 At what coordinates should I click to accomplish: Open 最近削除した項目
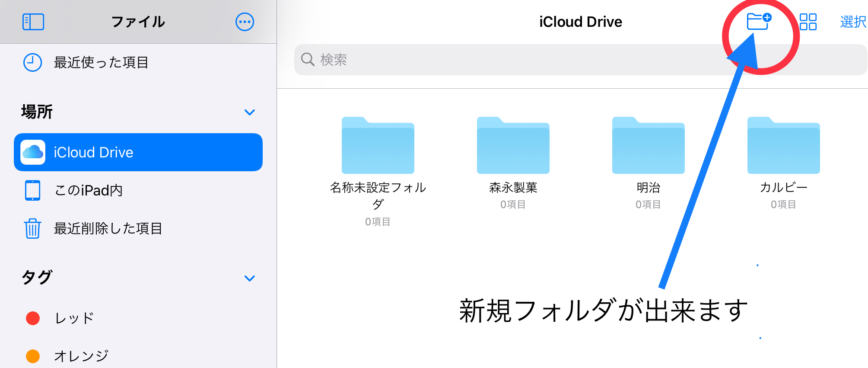pyautogui.click(x=138, y=228)
